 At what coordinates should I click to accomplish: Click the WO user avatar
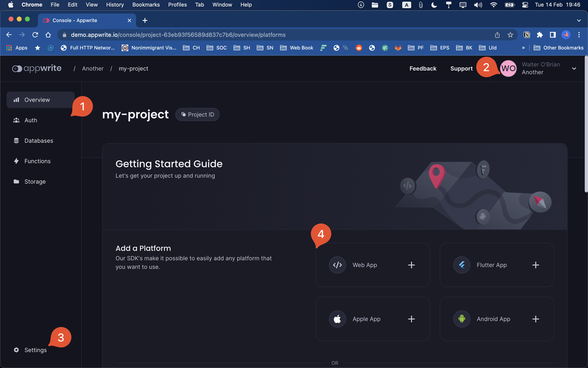click(x=509, y=68)
